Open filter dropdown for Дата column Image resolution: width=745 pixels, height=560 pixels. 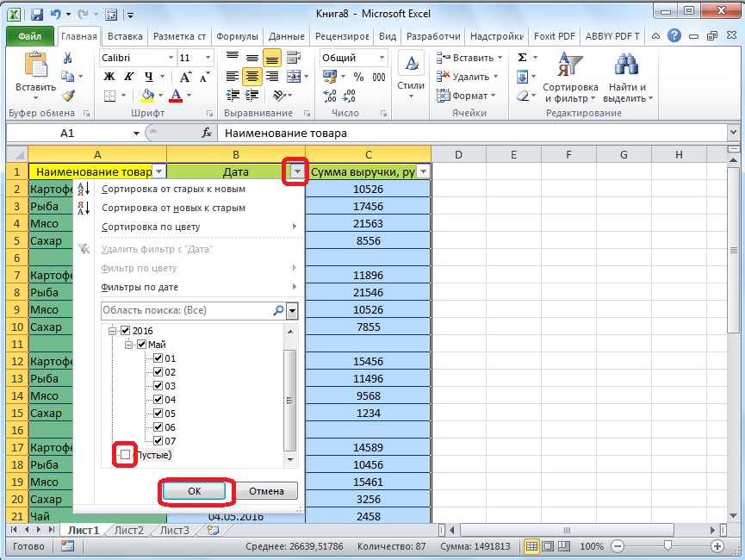pos(296,171)
